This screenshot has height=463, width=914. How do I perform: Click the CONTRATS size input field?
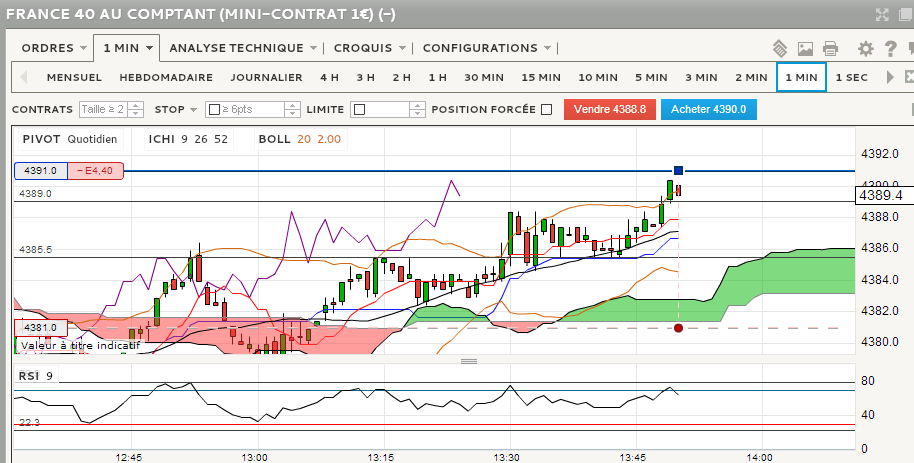(103, 110)
